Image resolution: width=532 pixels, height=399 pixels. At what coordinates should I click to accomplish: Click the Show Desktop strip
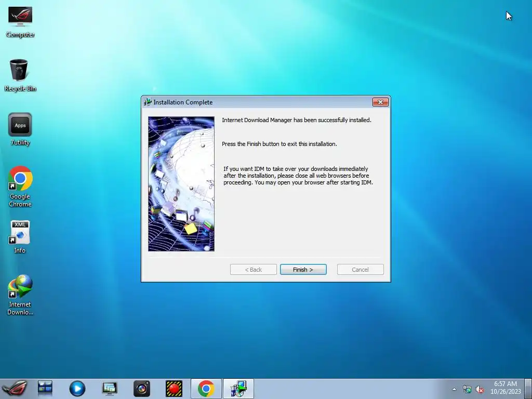point(528,389)
